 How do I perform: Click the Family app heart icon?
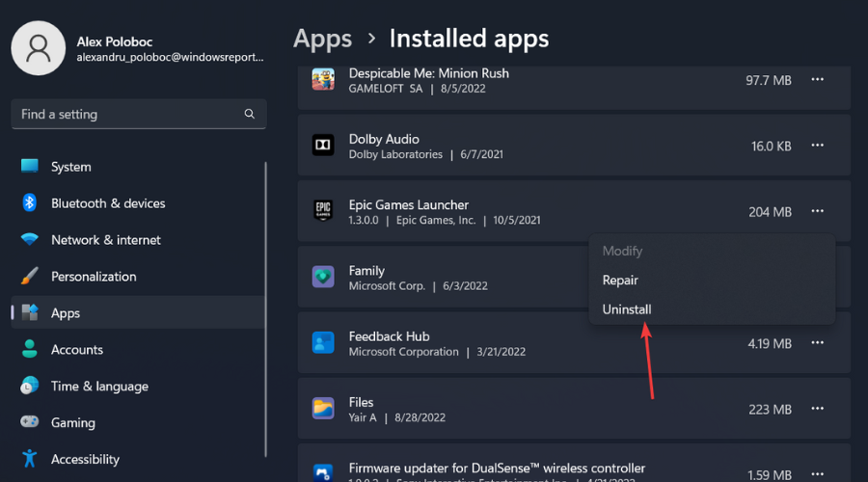coord(323,277)
